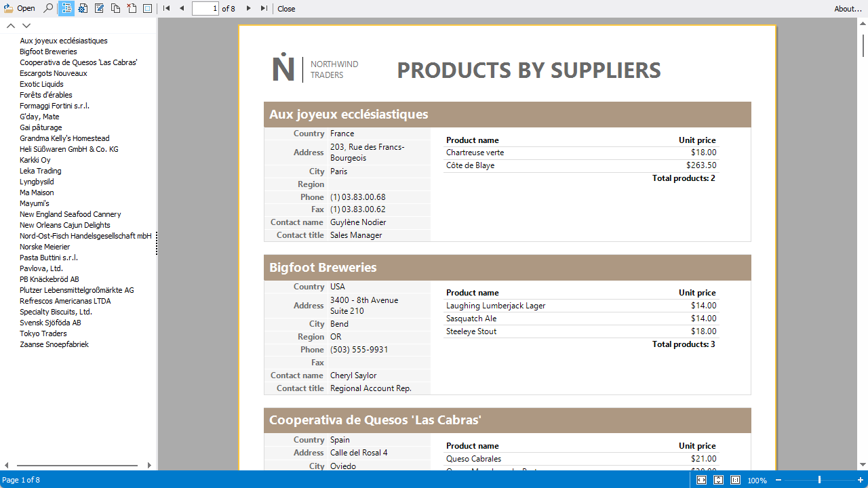
Task: Jump to Lyngbysild in outline
Action: pos(37,182)
